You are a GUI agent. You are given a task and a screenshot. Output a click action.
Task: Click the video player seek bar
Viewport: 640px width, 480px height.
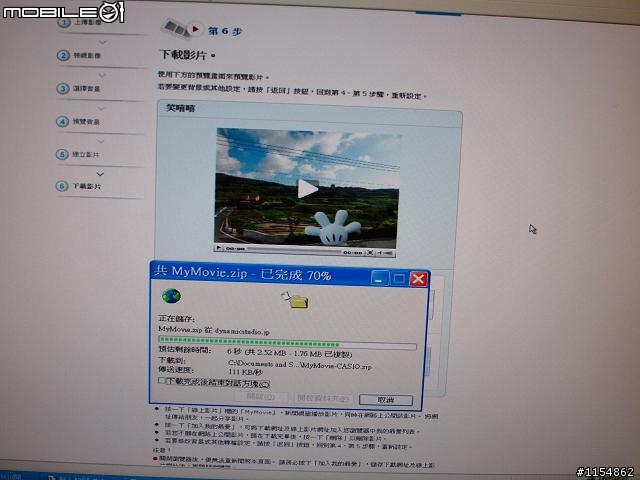[x=293, y=250]
